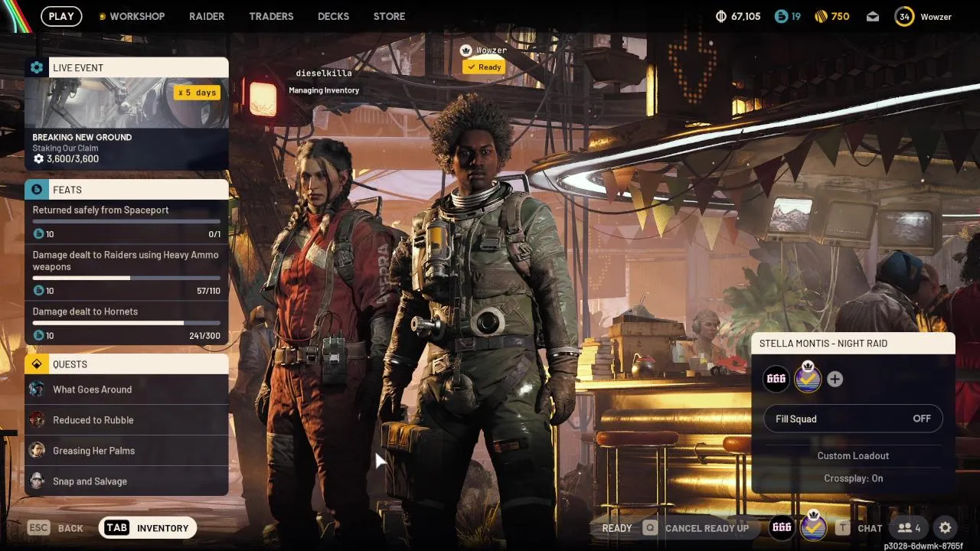The height and width of the screenshot is (551, 980).
Task: Click the leader checkmark avatar in bottom bar
Action: point(813,527)
